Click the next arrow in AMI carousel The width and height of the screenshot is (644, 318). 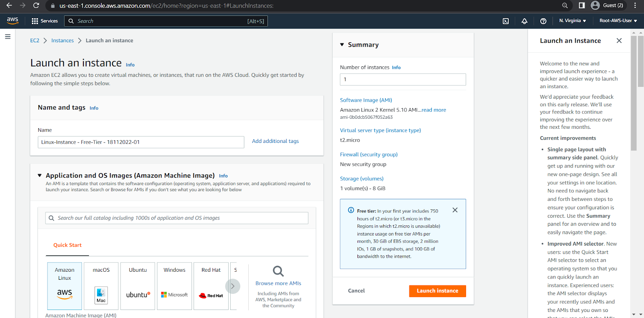click(233, 286)
